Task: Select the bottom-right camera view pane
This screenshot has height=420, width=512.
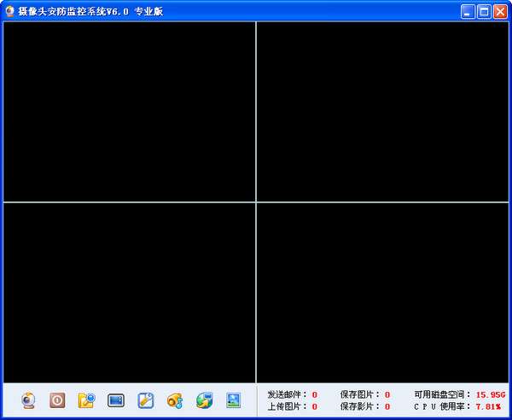Action: (382, 293)
